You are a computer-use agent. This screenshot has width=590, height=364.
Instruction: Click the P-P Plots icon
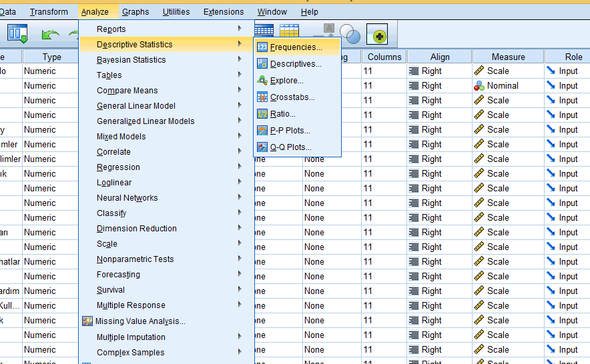point(262,131)
